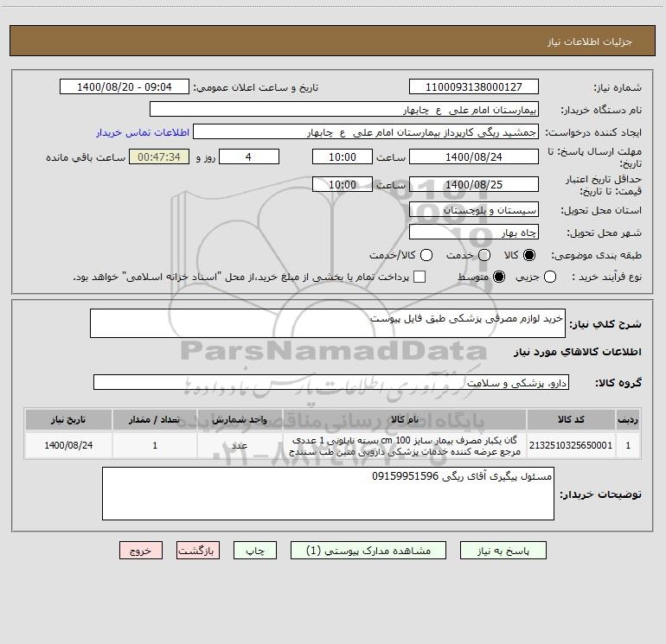Click the تعداد / مقدار column header
666x644 pixels.
pyautogui.click(x=155, y=419)
